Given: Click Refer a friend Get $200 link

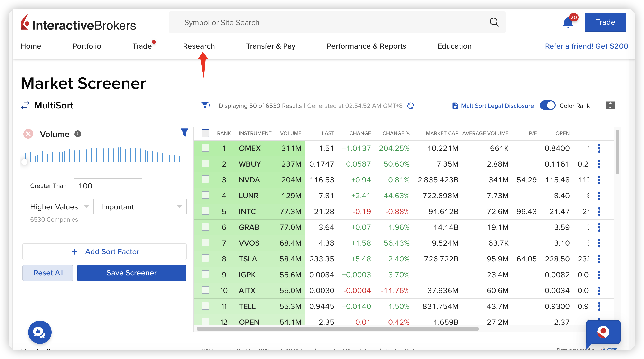Looking at the screenshot, I should 586,46.
